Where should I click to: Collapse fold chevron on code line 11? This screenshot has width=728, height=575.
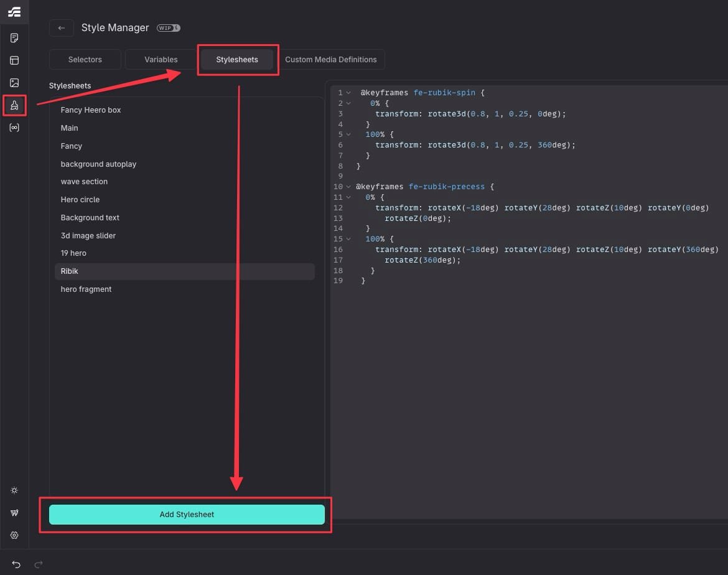(348, 197)
